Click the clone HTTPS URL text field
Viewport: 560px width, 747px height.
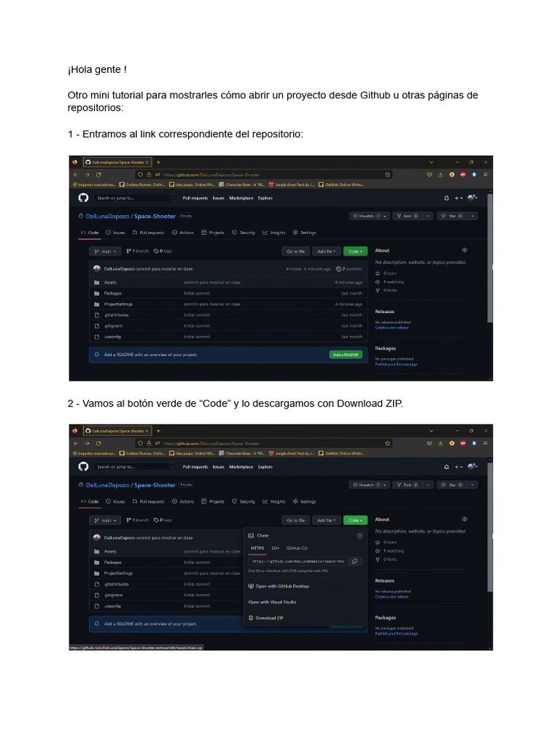(x=298, y=561)
